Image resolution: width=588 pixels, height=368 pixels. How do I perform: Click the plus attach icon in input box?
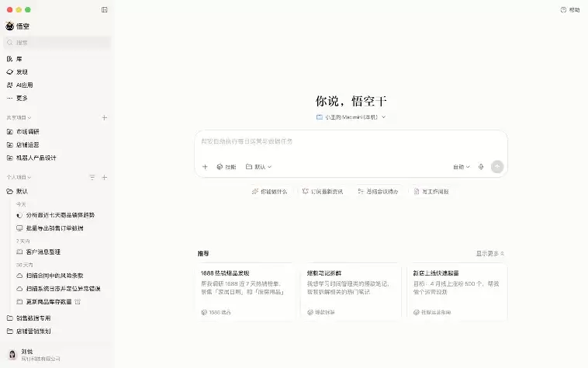coord(205,167)
